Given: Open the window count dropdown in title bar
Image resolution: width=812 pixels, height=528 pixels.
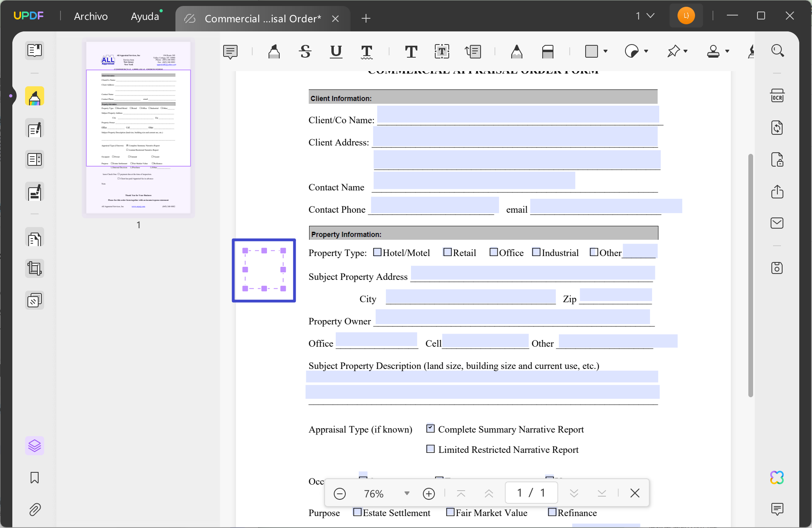Looking at the screenshot, I should 645,16.
